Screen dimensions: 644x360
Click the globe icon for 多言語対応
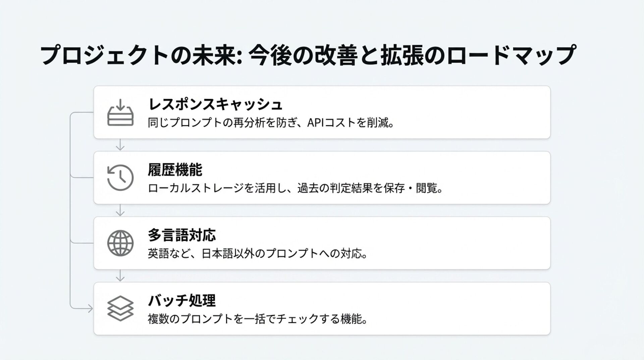click(x=120, y=243)
